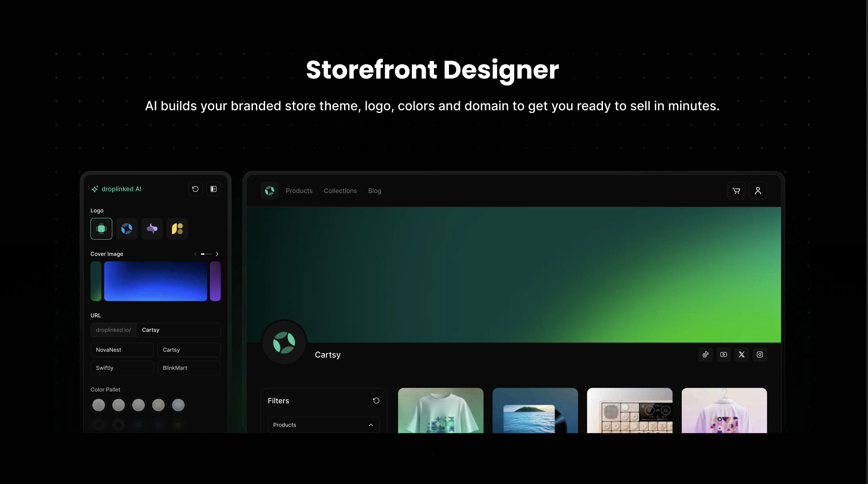Go to next cover image with right chevron

pos(217,254)
